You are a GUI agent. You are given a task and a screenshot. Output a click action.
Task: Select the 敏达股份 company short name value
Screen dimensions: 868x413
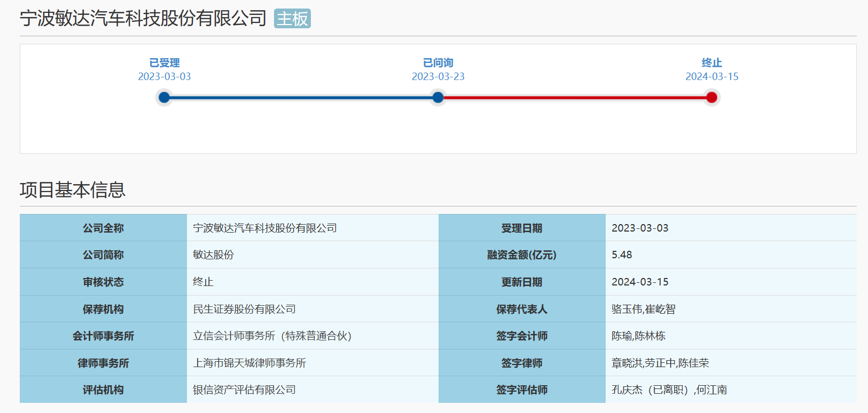tap(214, 255)
